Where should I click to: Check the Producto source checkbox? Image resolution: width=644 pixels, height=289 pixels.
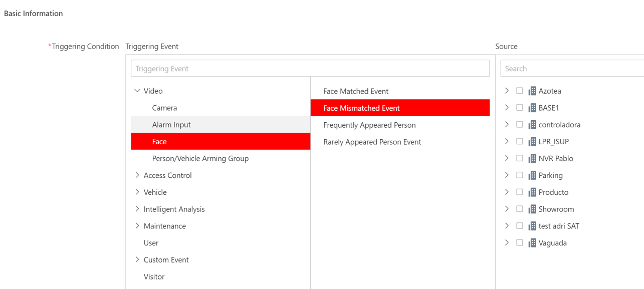point(519,192)
